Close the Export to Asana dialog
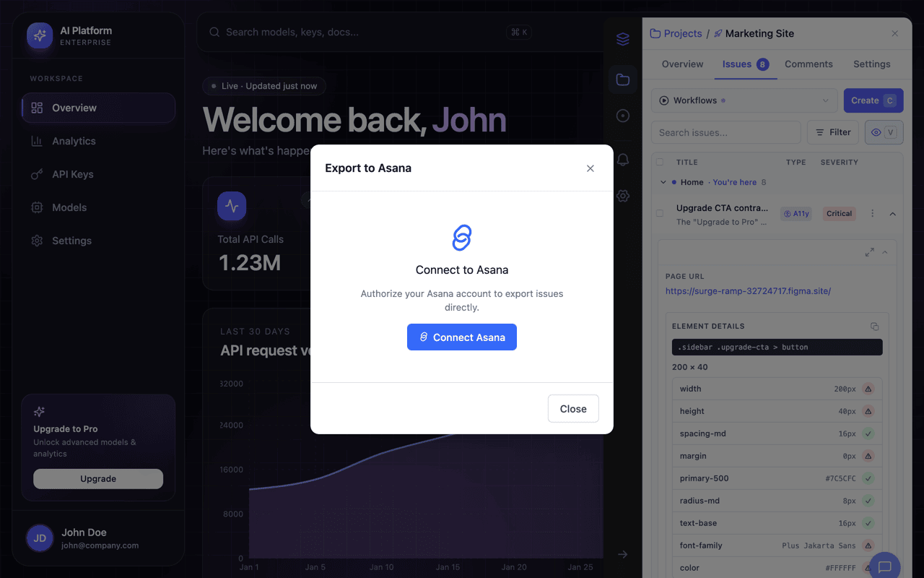924x578 pixels. (x=590, y=168)
